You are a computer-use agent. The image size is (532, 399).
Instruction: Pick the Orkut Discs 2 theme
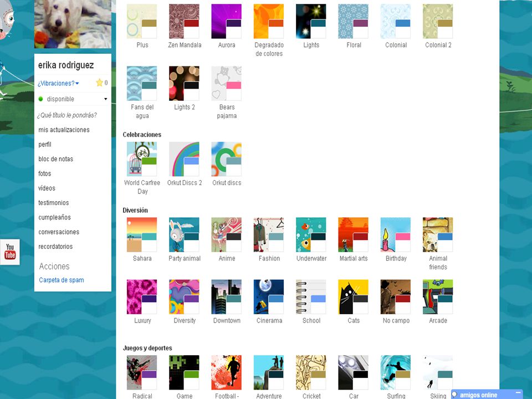(184, 159)
